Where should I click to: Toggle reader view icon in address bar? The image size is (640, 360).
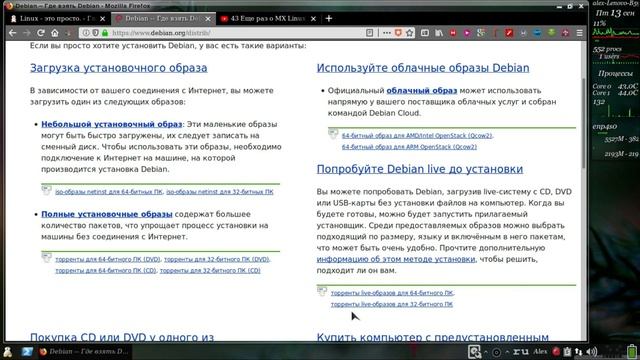click(x=369, y=33)
